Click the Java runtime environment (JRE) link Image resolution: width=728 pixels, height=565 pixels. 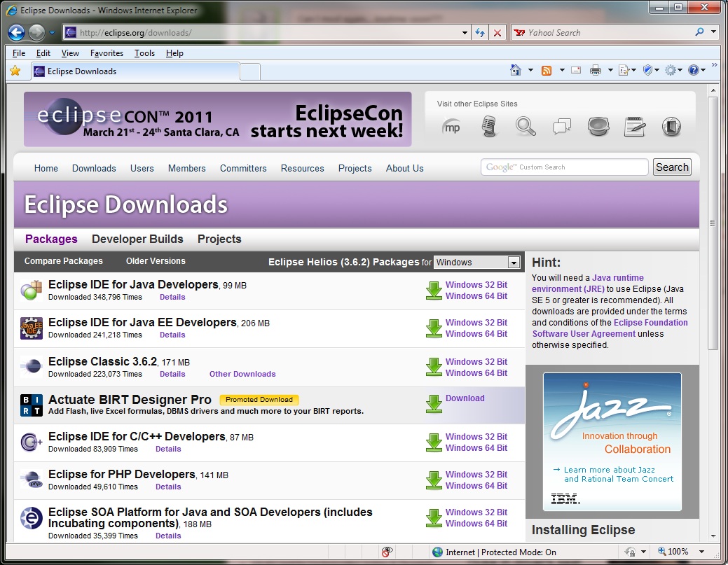pyautogui.click(x=588, y=284)
